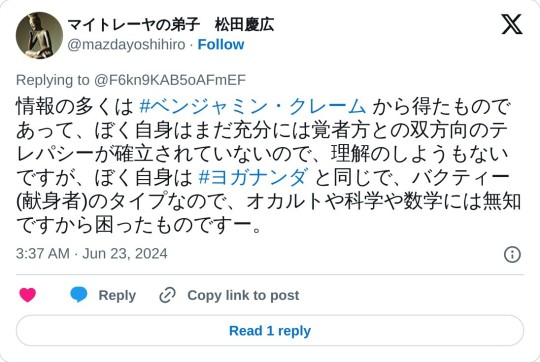Screen dimensions: 540x362
Task: Click the Reply text label
Action: (117, 295)
